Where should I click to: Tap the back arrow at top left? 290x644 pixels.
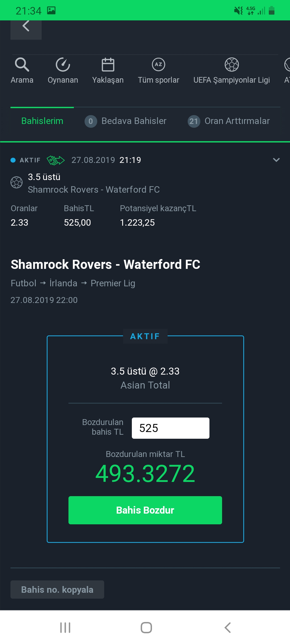click(x=26, y=30)
